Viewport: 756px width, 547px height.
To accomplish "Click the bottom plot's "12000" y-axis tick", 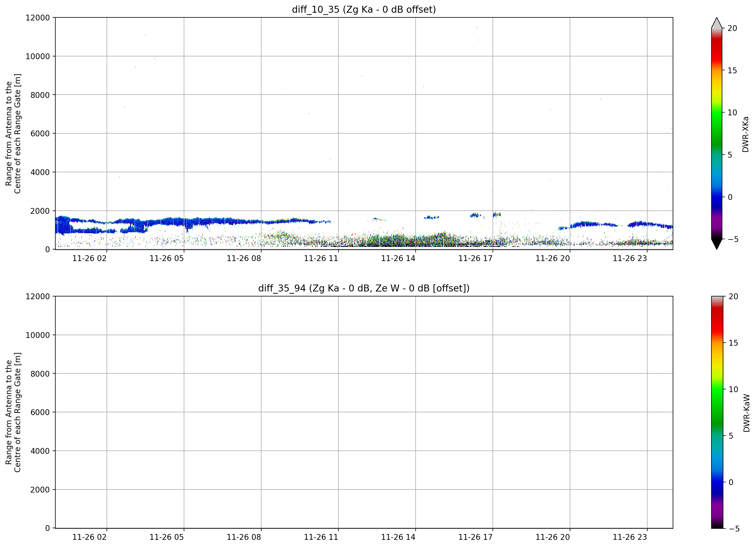I will (38, 296).
